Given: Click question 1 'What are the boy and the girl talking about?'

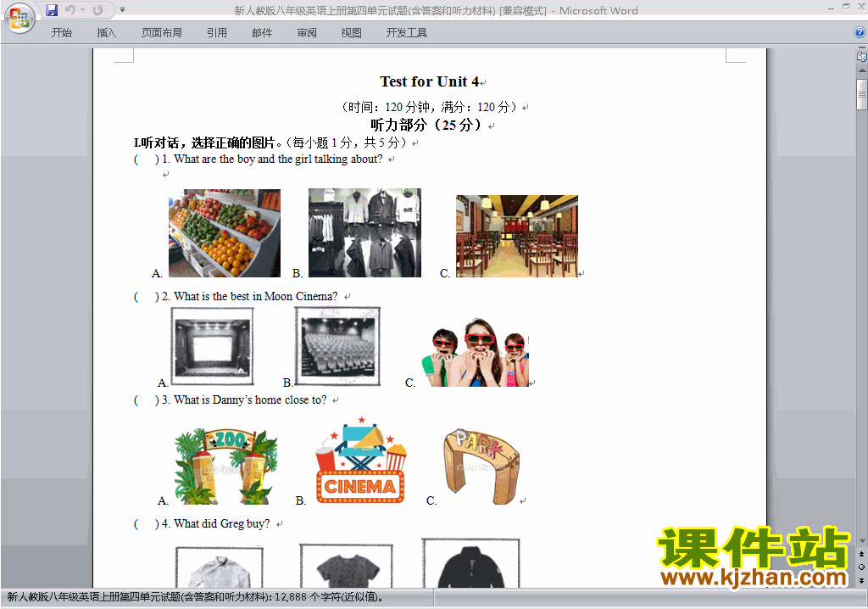Looking at the screenshot, I should pyautogui.click(x=278, y=159).
